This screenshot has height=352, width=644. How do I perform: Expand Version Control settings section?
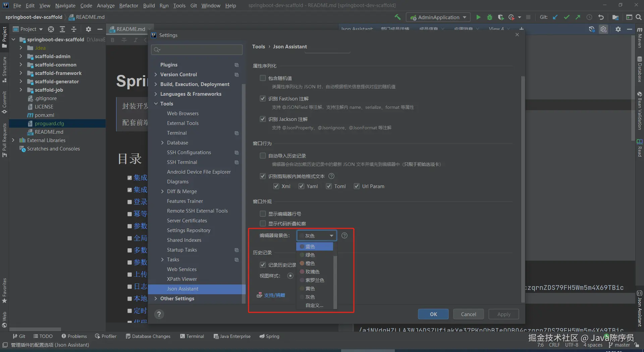[156, 75]
